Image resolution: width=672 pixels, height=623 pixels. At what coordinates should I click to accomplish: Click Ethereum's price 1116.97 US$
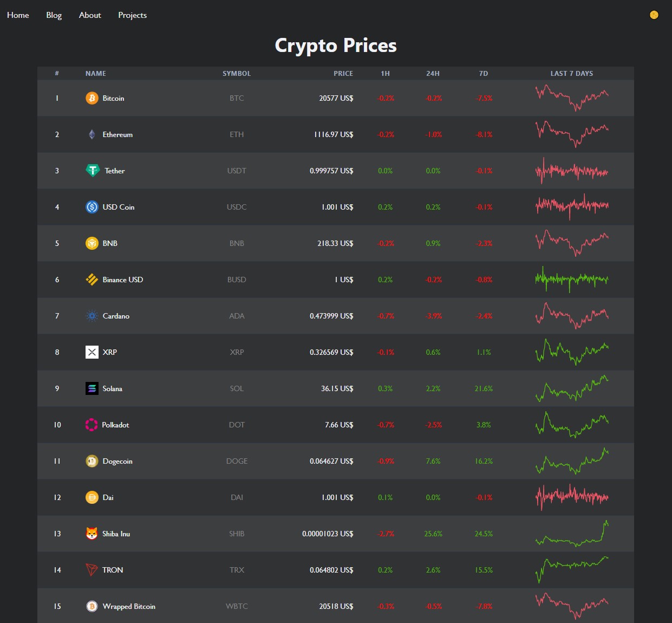point(334,134)
